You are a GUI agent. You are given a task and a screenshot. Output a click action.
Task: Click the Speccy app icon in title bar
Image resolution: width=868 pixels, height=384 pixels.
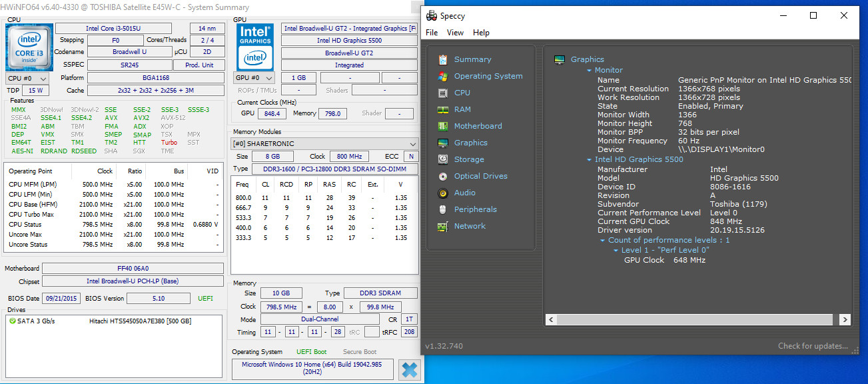431,15
